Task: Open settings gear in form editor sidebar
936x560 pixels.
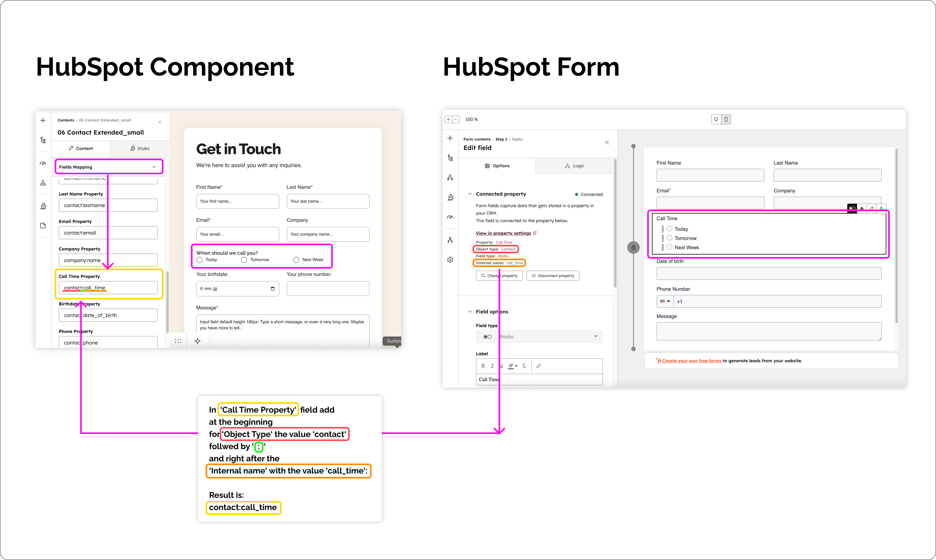Action: tap(450, 260)
